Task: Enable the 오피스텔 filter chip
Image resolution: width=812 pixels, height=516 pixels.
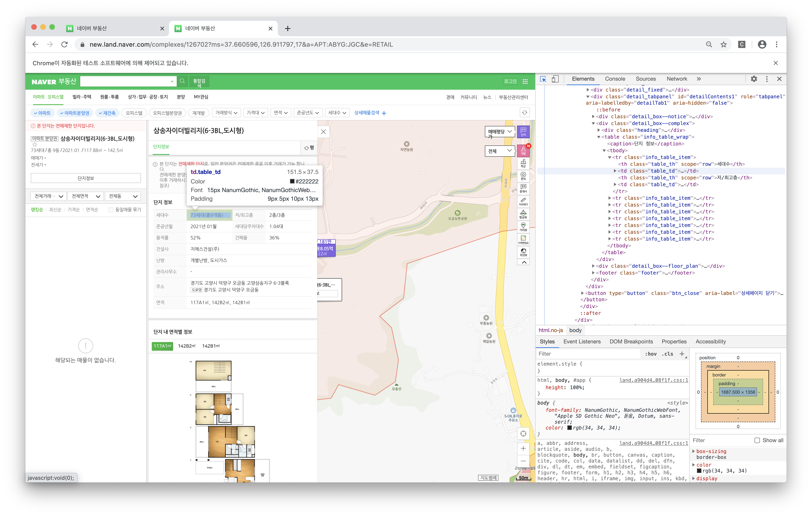Action: 134,113
